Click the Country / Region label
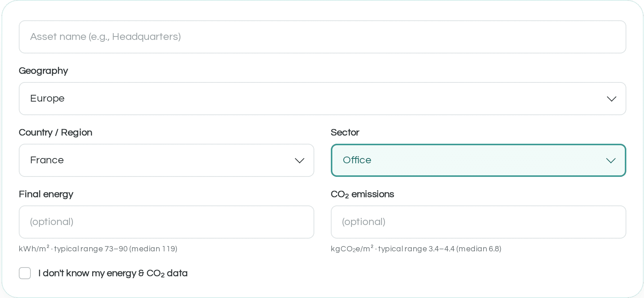The width and height of the screenshot is (644, 298). [x=55, y=132]
